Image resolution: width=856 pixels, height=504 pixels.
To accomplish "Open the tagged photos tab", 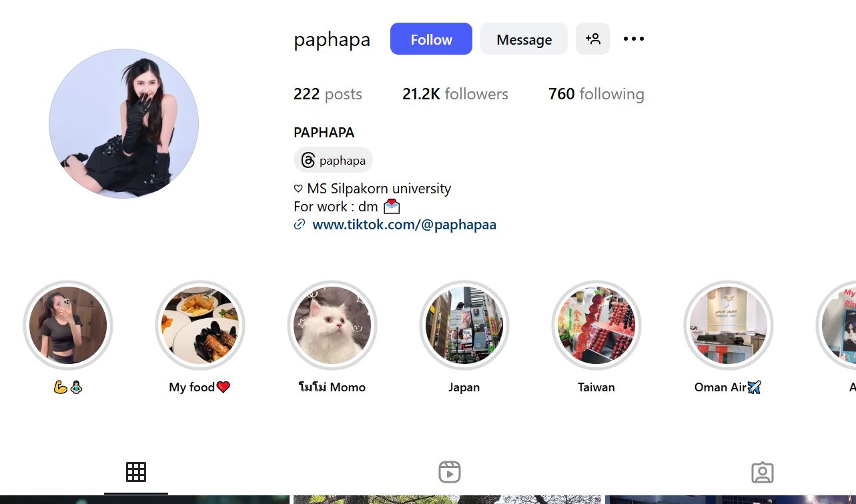I will click(x=763, y=473).
